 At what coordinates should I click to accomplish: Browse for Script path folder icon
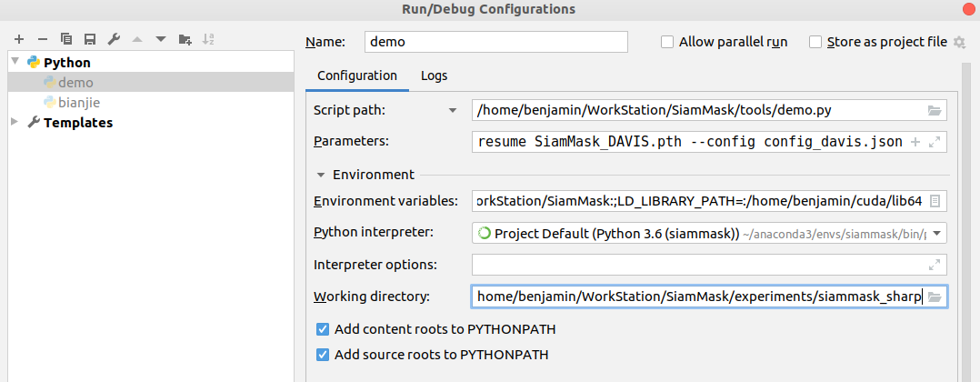point(935,111)
